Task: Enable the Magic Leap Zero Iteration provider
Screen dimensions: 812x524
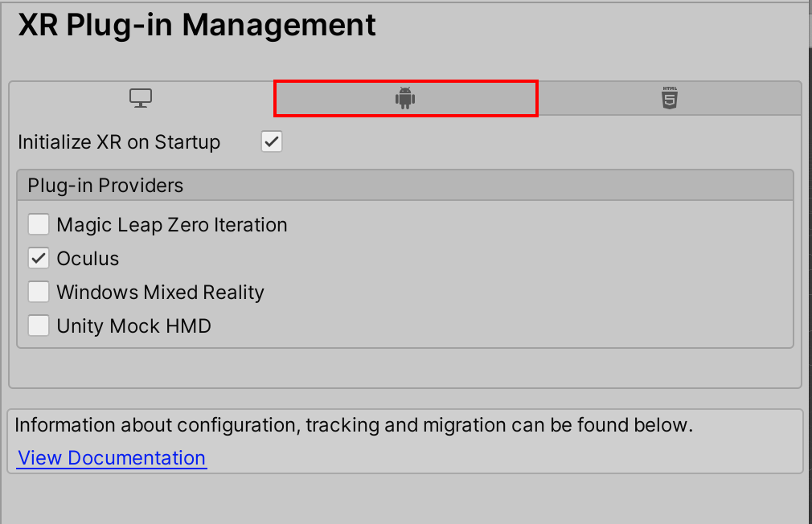Action: (x=39, y=224)
